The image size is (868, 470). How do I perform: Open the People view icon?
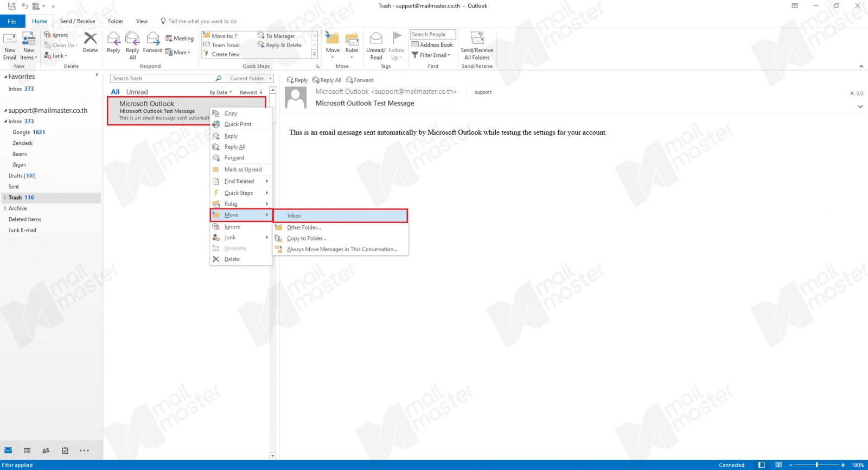tap(46, 450)
